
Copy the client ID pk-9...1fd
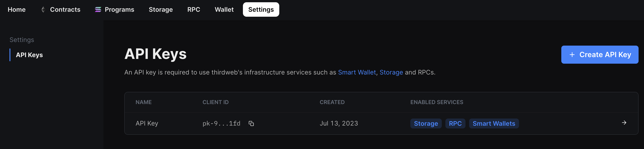tap(251, 123)
